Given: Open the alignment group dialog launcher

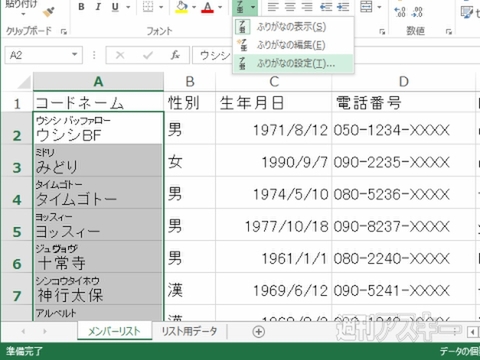Looking at the screenshot, I should pyautogui.click(x=382, y=32).
